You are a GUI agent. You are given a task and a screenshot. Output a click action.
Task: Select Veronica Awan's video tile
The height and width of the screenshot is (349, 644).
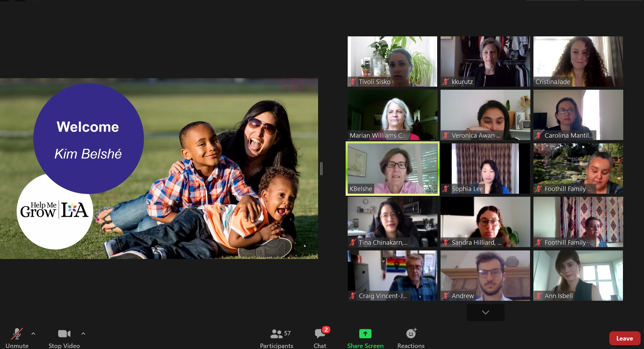(485, 115)
